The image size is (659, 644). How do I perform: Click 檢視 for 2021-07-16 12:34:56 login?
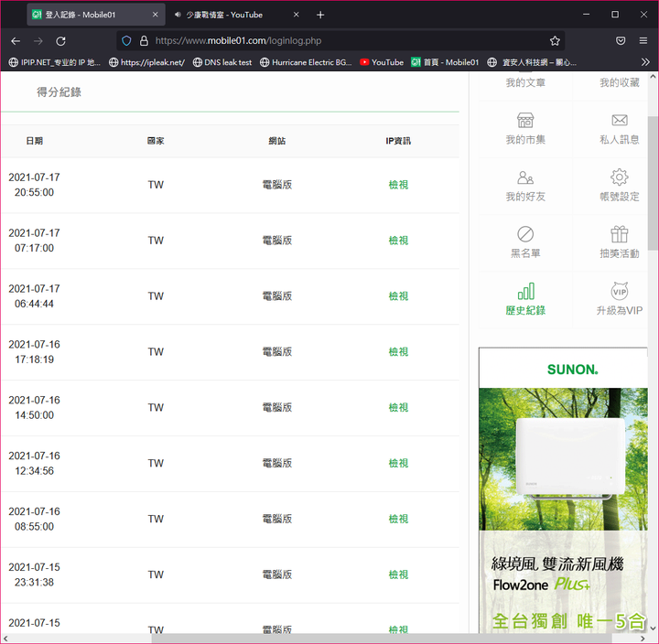[x=398, y=463]
